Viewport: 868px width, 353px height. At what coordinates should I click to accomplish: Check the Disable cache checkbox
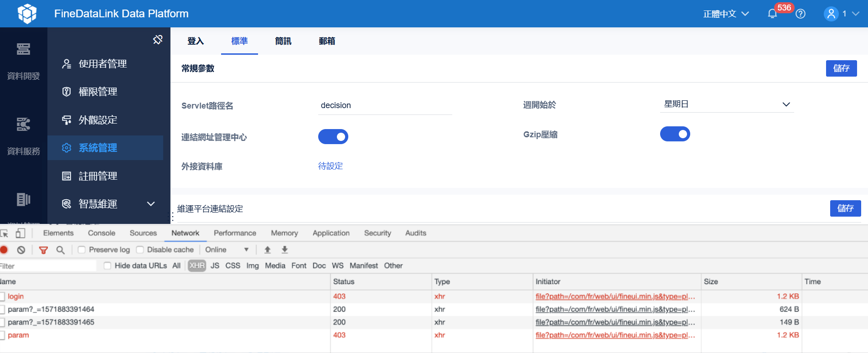pyautogui.click(x=140, y=250)
